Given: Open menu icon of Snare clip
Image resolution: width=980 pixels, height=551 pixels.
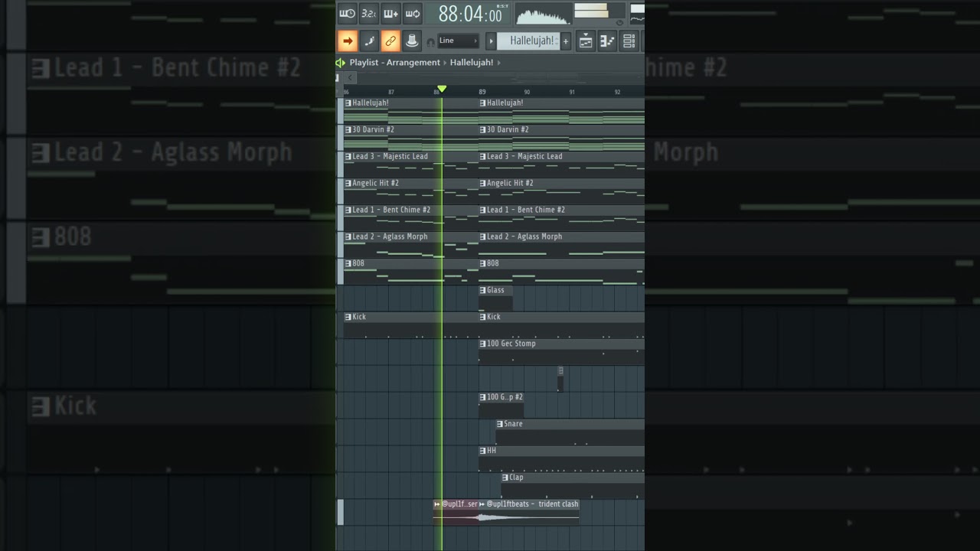Looking at the screenshot, I should tap(500, 424).
